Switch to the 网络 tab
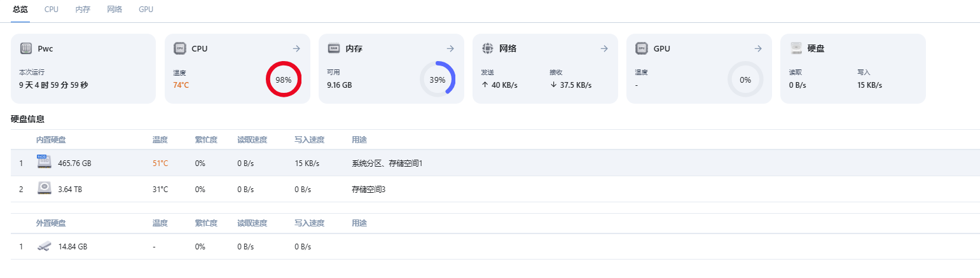 coord(114,10)
